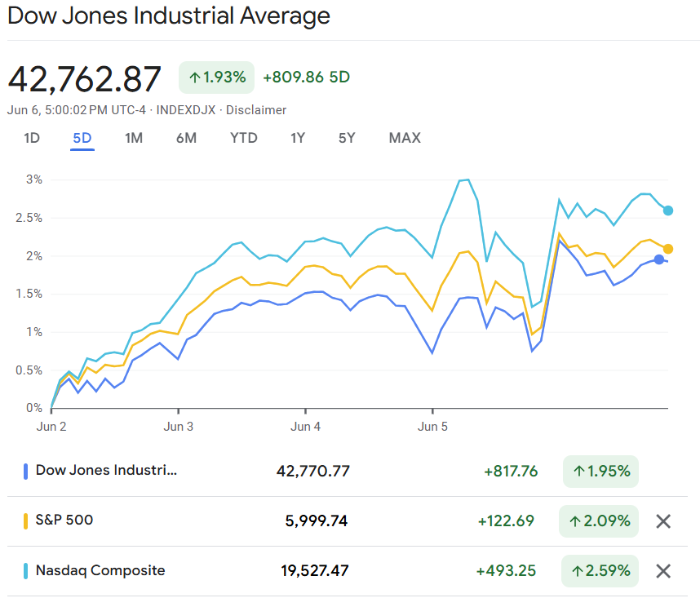Remove S&P 500 comparison with its X
Image resolution: width=700 pixels, height=598 pixels.
pos(663,520)
